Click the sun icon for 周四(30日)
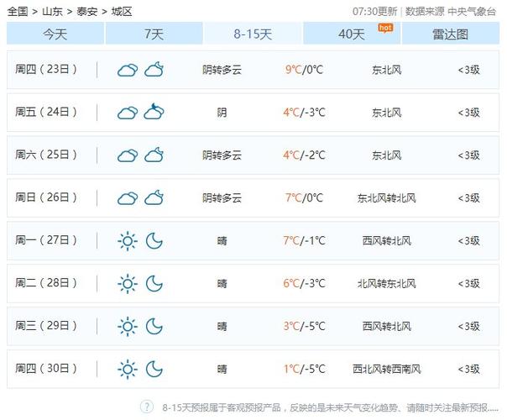This screenshot has height=420, width=507. coord(128,370)
